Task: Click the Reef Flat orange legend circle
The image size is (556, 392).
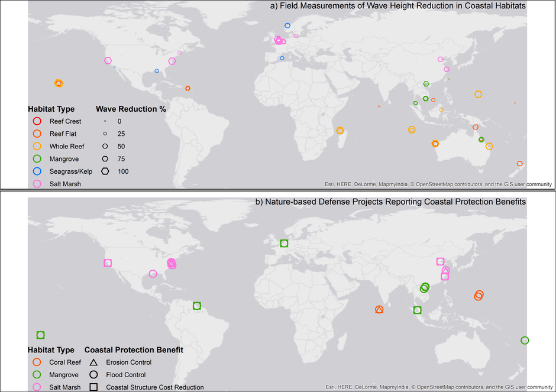Action: tap(37, 134)
